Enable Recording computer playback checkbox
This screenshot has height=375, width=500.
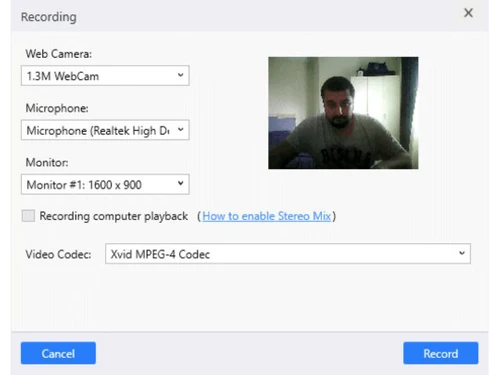point(28,216)
